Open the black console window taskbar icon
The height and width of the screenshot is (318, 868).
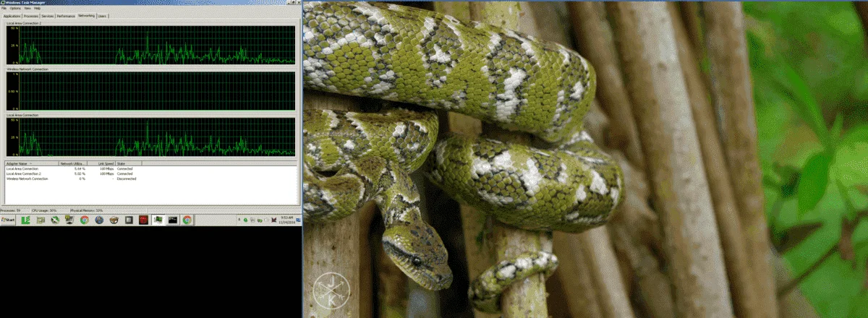(173, 220)
